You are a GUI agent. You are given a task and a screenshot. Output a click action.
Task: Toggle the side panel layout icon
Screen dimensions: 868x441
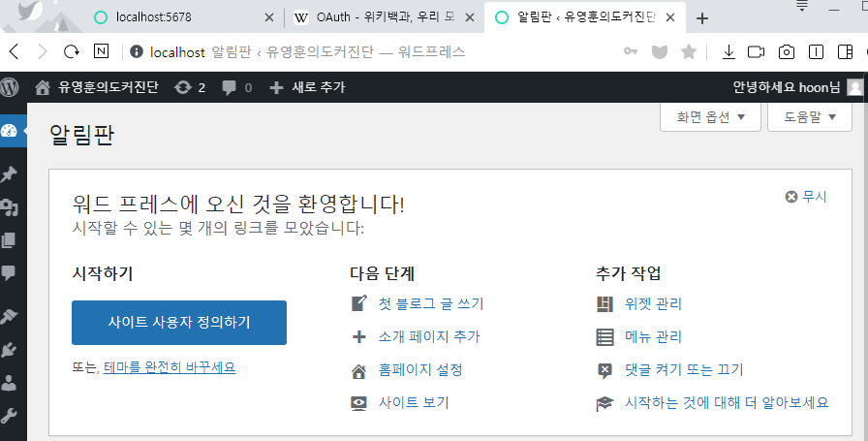click(x=846, y=52)
